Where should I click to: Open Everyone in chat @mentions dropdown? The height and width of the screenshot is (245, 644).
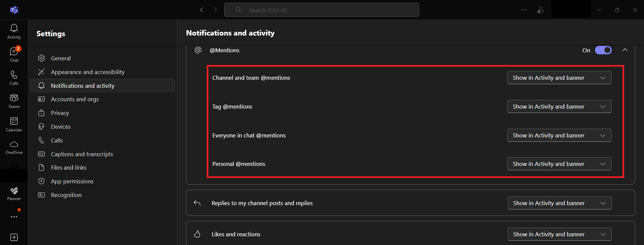(559, 135)
